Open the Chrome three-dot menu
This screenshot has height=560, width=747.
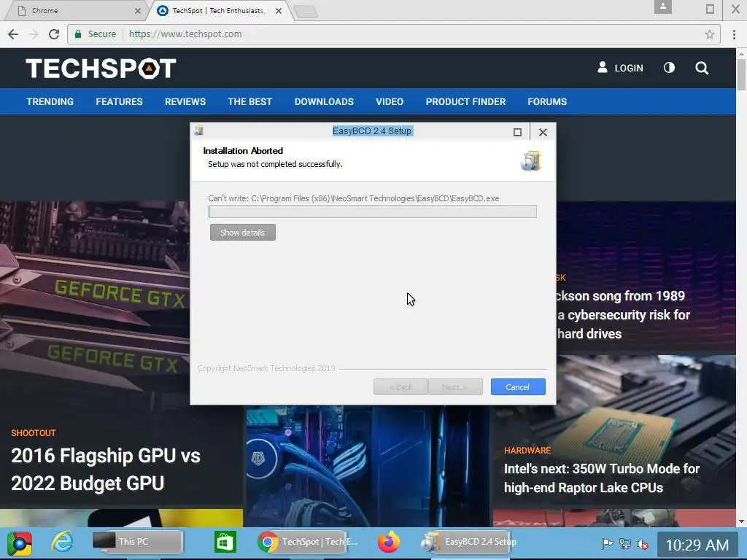pos(734,34)
